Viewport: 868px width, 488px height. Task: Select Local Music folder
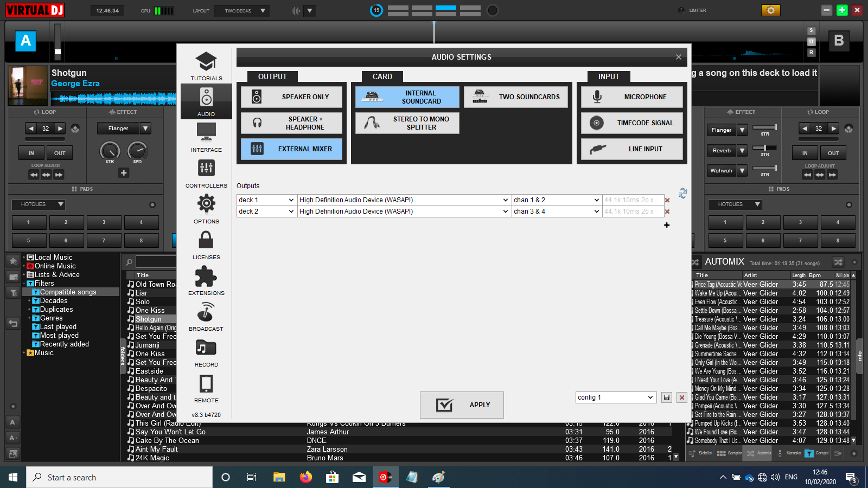(x=53, y=257)
